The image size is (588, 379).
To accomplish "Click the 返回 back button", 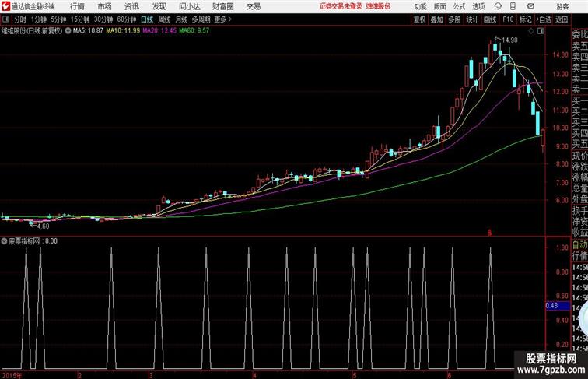I will [x=562, y=19].
